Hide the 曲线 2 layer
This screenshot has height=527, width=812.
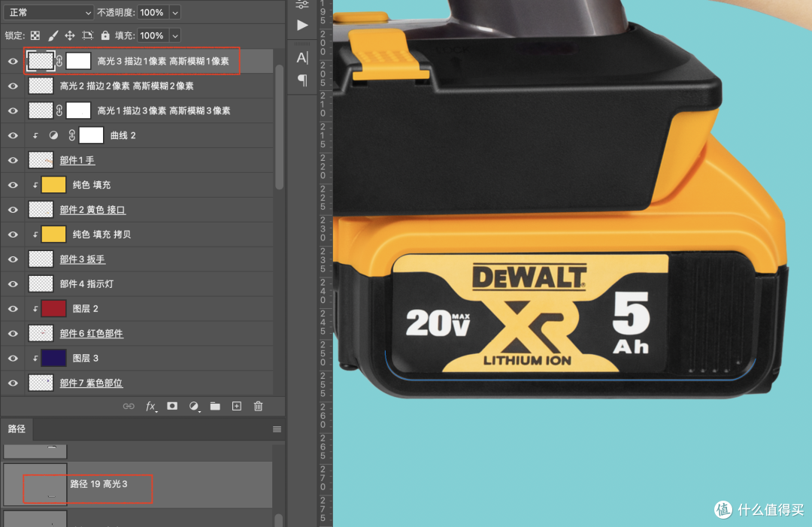tap(13, 135)
